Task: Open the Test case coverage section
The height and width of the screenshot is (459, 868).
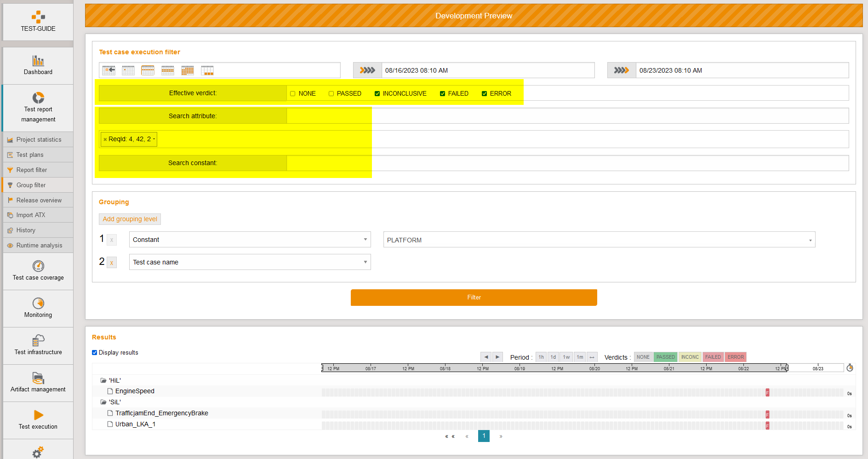Action: click(x=38, y=271)
